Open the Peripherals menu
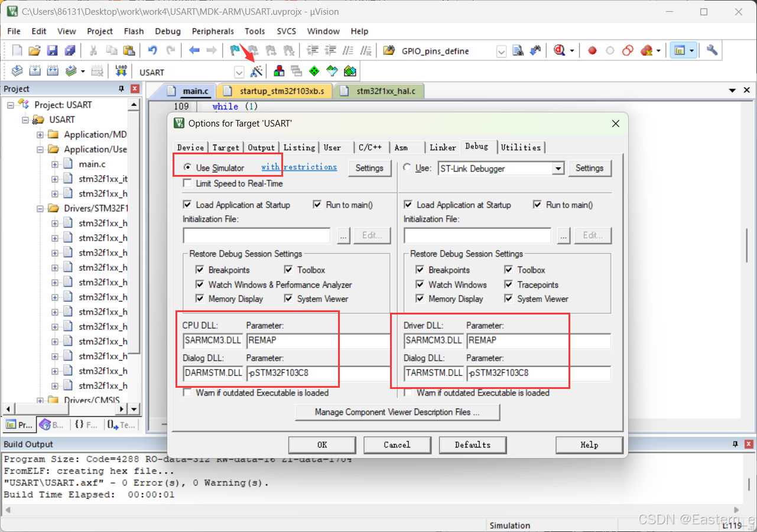Screen dimensions: 757x532 (213, 31)
